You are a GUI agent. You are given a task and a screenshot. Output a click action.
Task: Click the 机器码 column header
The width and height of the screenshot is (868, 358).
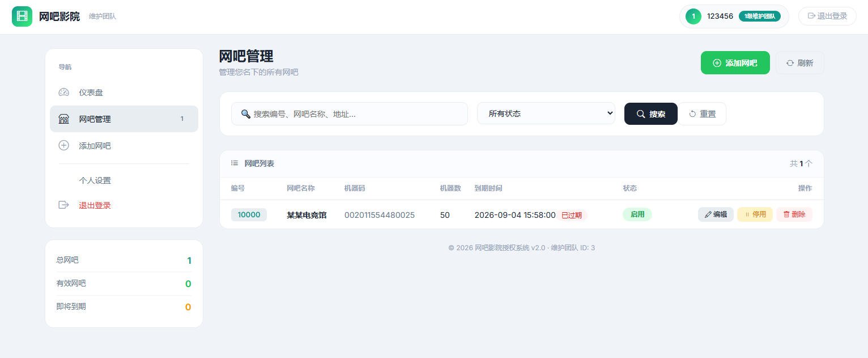click(x=355, y=188)
